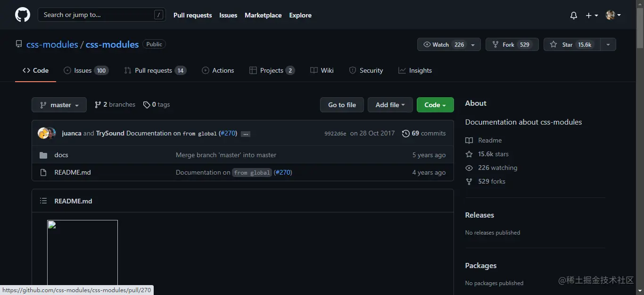Open the Projects tab
Image resolution: width=644 pixels, height=295 pixels.
pos(272,70)
